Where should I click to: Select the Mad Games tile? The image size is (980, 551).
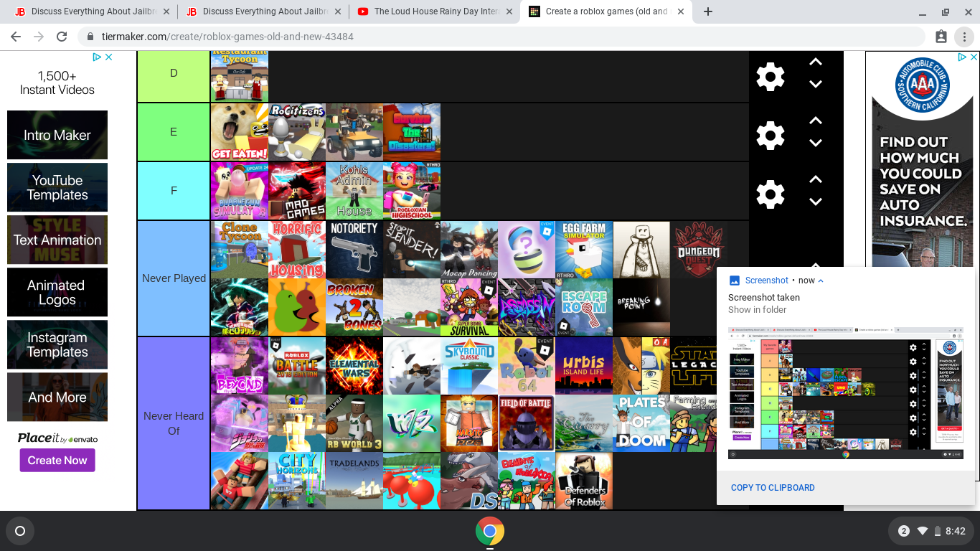[297, 191]
